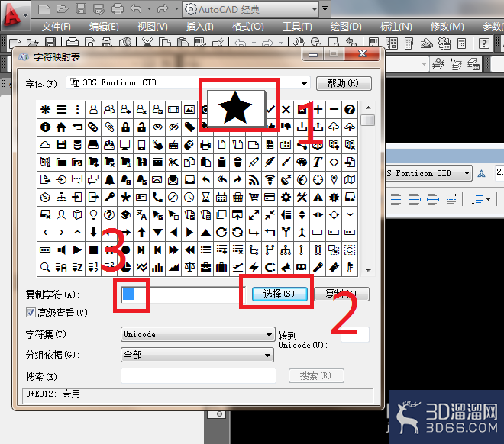Select the lightning bolt glyph in character grid

click(x=254, y=267)
